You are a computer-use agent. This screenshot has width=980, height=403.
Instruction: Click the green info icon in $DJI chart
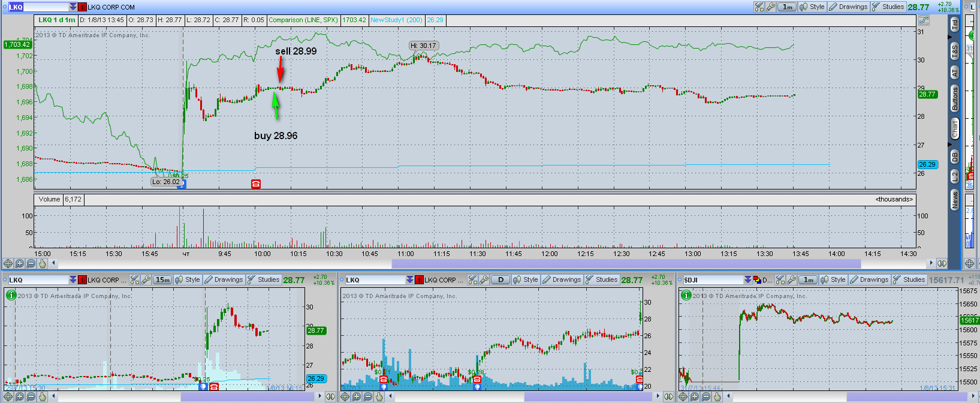pyautogui.click(x=685, y=295)
